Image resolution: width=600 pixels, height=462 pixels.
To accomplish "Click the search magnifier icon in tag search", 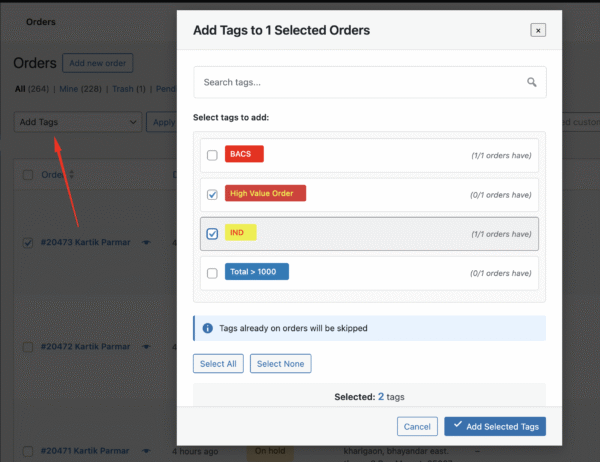I will [x=531, y=83].
